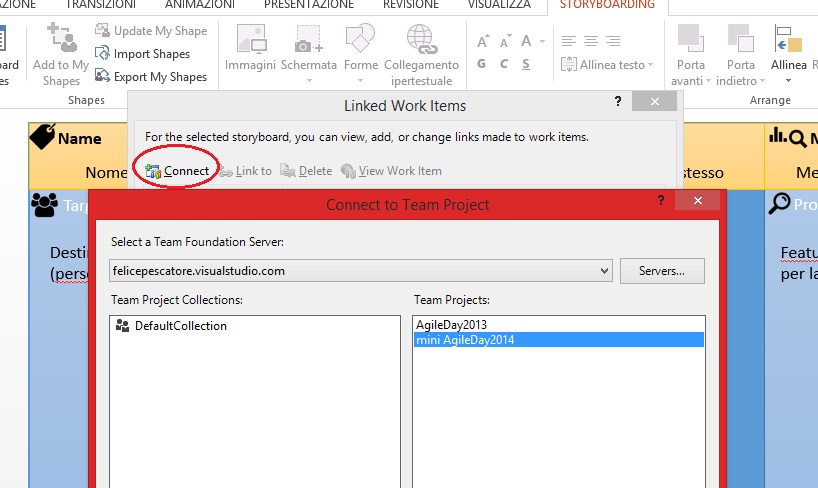Click the Add to My Shapes icon
Viewport: 818px width, 488px height.
pos(62,38)
